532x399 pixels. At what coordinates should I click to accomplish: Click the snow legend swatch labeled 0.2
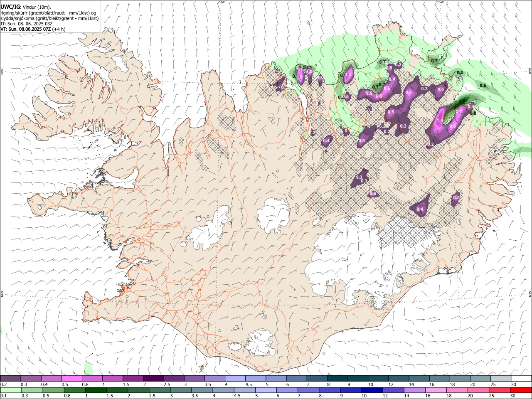(x=10, y=378)
